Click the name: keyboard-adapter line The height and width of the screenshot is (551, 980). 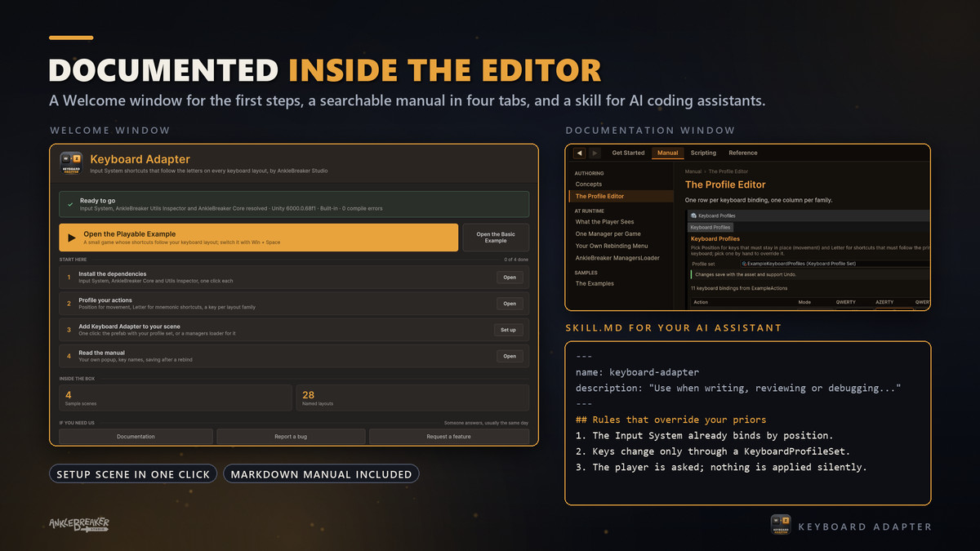click(x=637, y=372)
